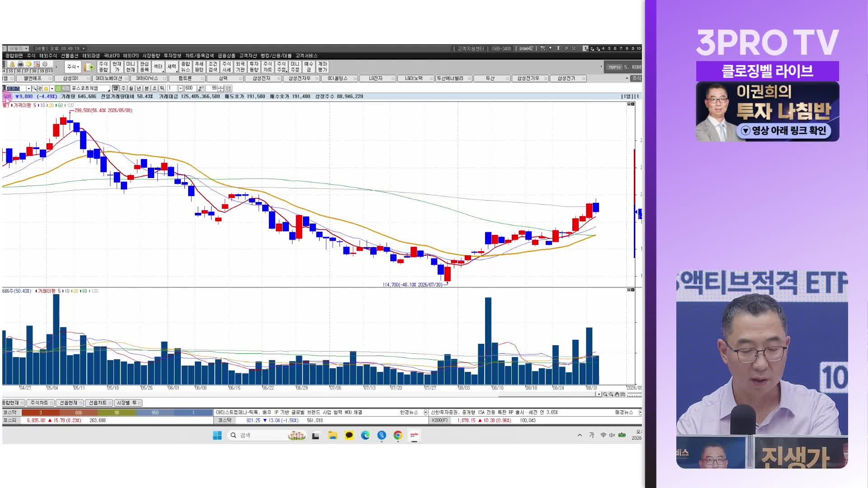Switch to the 삼성SDI stock tab
Viewport: 868px width, 488px height.
tap(72, 78)
